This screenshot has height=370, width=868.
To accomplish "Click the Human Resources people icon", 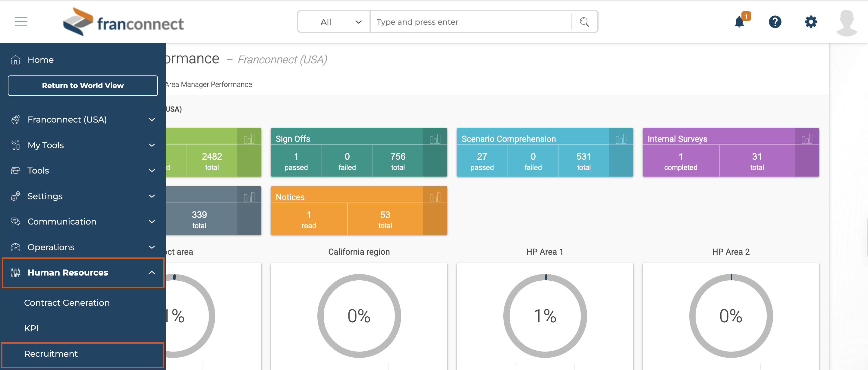I will pyautogui.click(x=15, y=273).
